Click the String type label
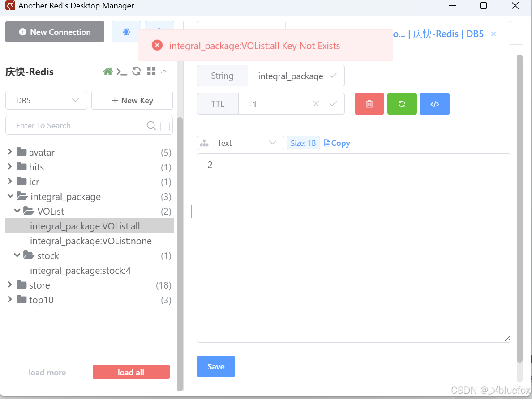Image resolution: width=532 pixels, height=399 pixels. coord(222,76)
